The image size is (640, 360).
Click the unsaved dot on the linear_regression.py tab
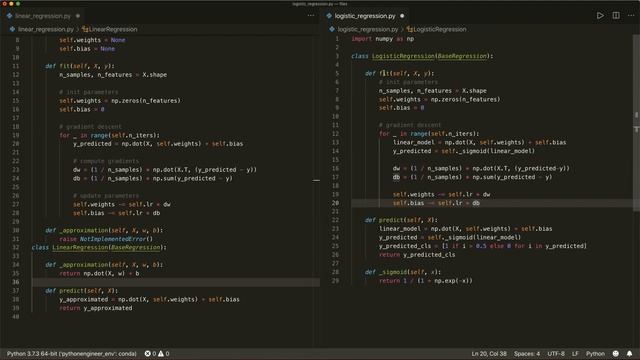click(x=78, y=16)
